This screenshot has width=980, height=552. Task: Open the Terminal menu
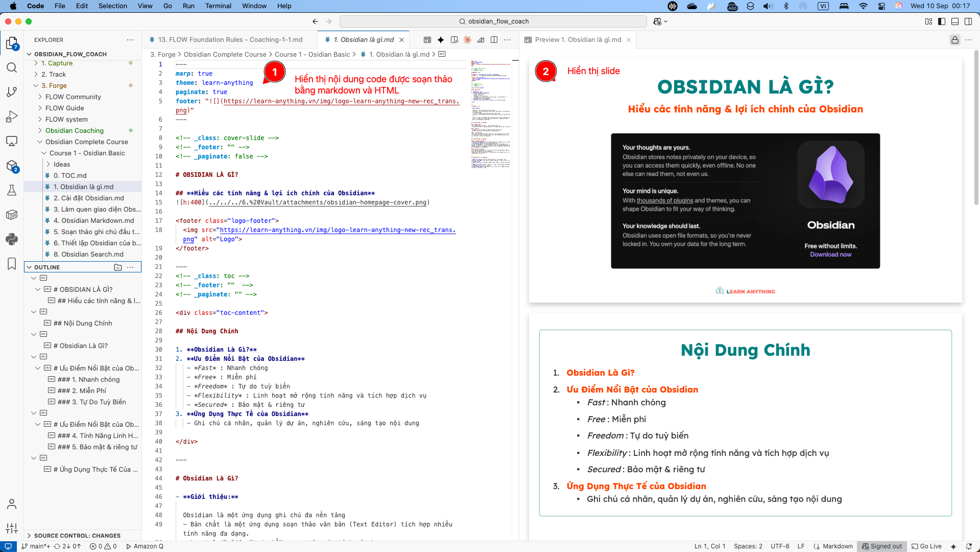(218, 6)
